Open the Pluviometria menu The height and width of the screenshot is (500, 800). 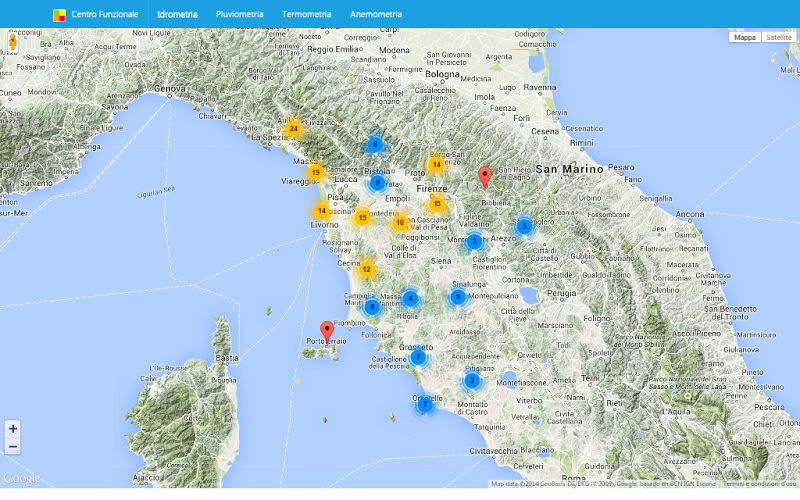(x=240, y=14)
